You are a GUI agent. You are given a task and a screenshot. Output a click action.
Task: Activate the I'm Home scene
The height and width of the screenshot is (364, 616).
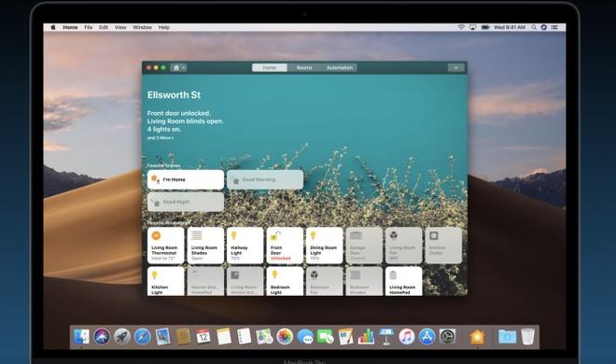click(186, 179)
